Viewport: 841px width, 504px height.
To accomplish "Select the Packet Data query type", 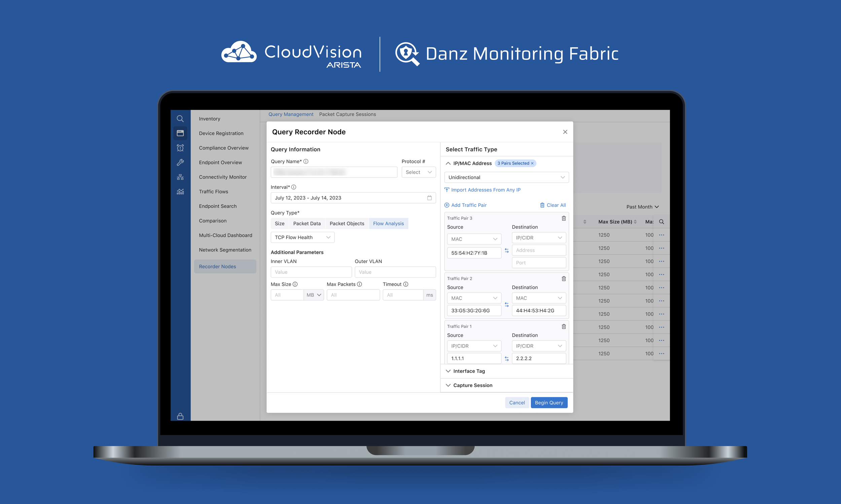I will pos(306,223).
